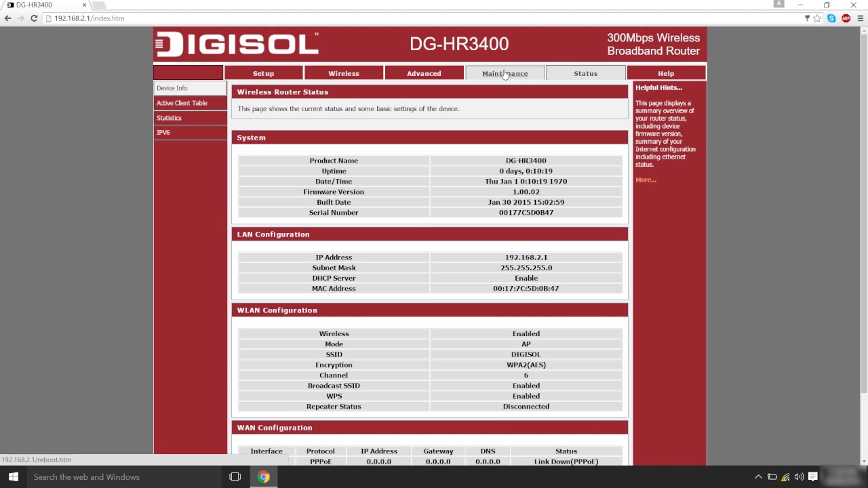Click the Search the web and Windows box
This screenshot has height=488, width=868.
[x=124, y=477]
